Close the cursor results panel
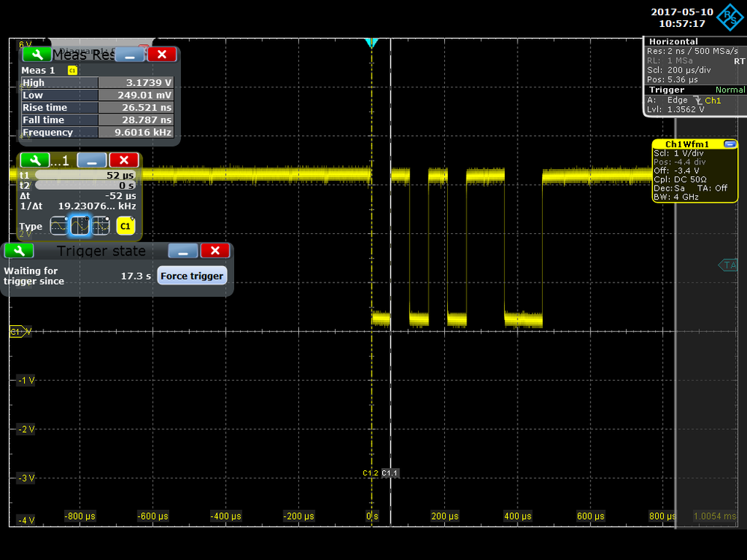Screen dimensions: 747x560 point(124,160)
